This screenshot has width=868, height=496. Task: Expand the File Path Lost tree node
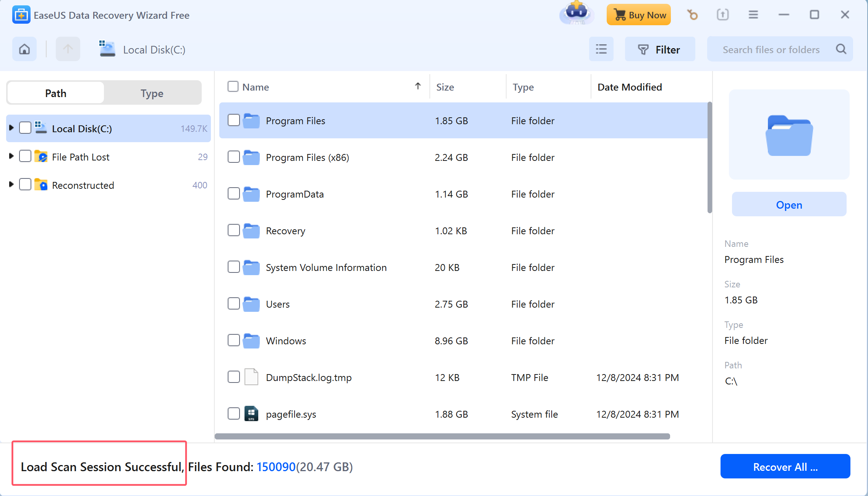tap(11, 156)
